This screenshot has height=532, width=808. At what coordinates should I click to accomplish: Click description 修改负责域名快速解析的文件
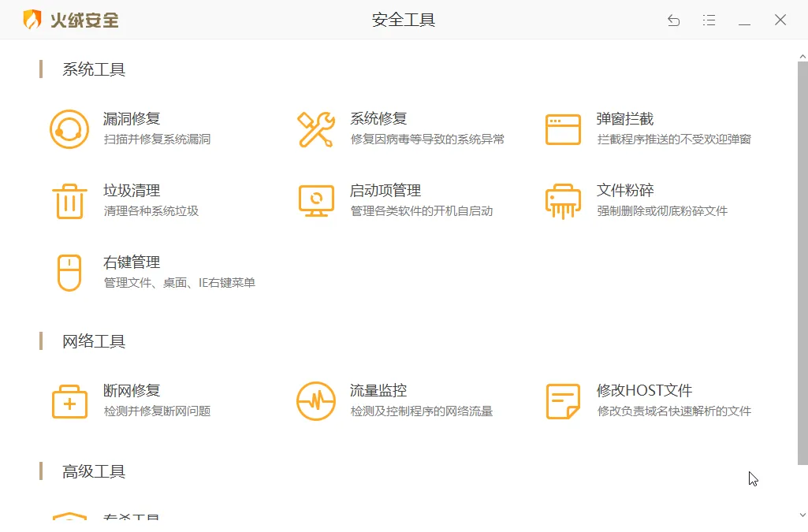[674, 411]
